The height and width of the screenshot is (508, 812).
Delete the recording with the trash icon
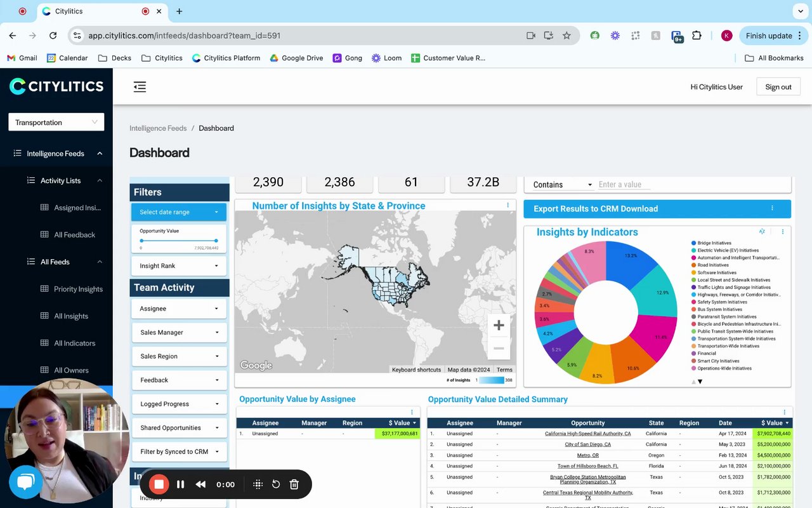pos(294,485)
